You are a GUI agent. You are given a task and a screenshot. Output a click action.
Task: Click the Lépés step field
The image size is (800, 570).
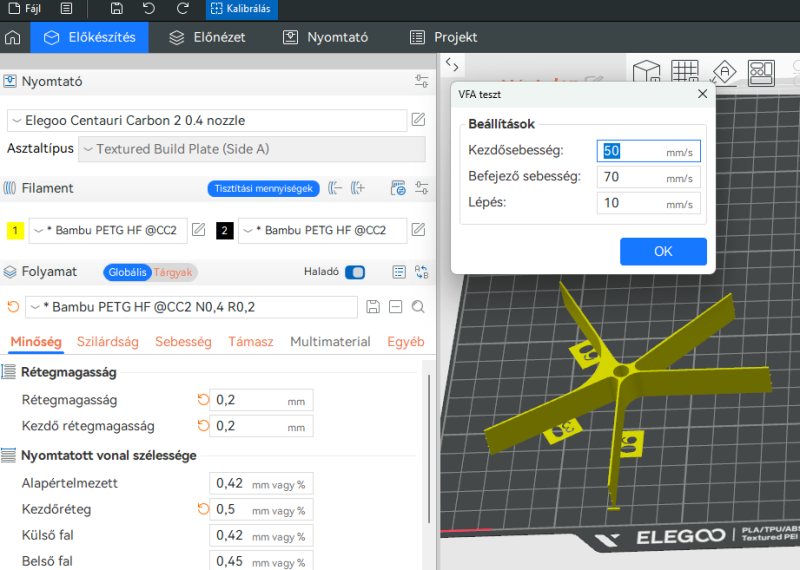tap(648, 203)
